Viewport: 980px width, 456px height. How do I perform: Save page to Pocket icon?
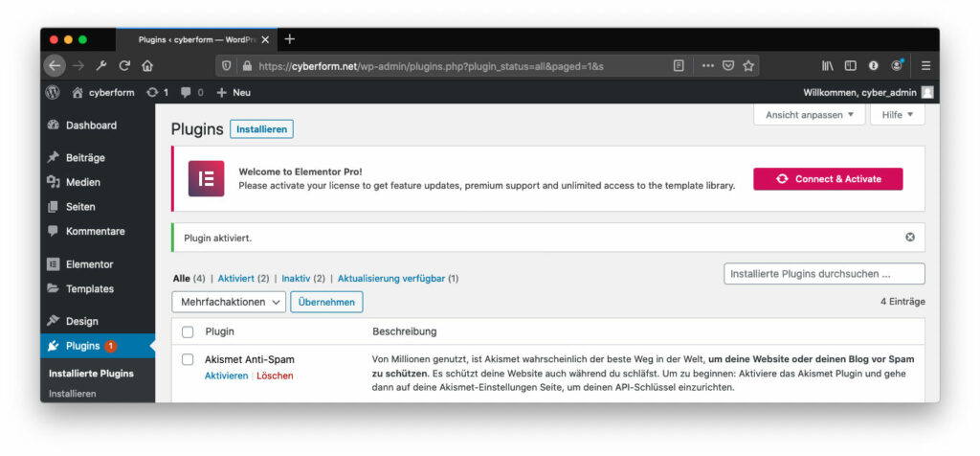(728, 66)
